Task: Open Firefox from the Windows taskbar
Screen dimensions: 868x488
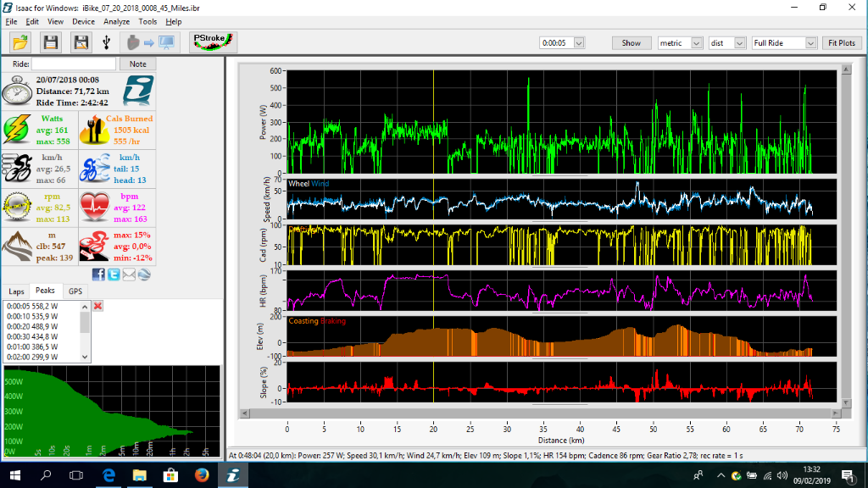Action: coord(200,475)
